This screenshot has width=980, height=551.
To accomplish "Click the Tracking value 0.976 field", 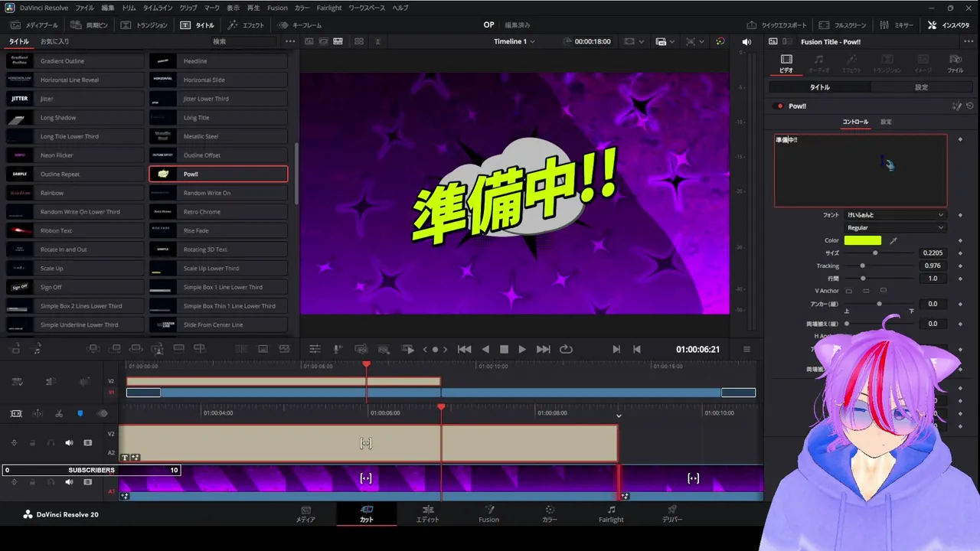I will pyautogui.click(x=933, y=266).
